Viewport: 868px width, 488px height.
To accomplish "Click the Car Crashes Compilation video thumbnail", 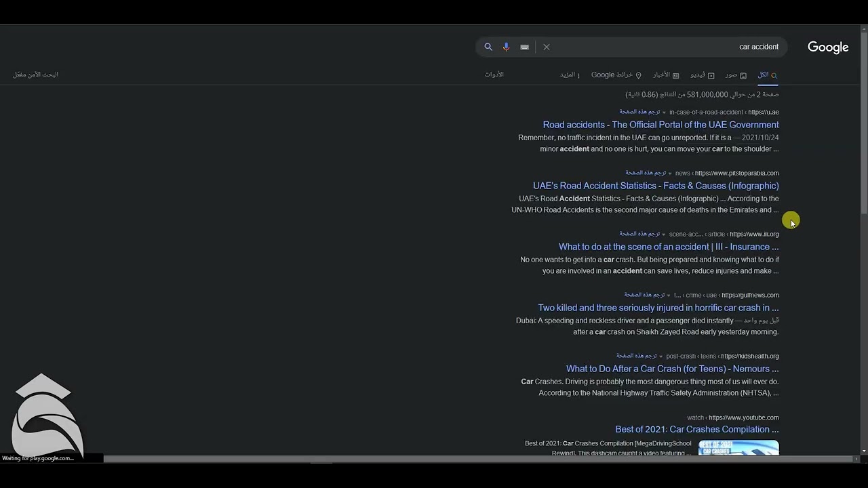I will point(738,448).
